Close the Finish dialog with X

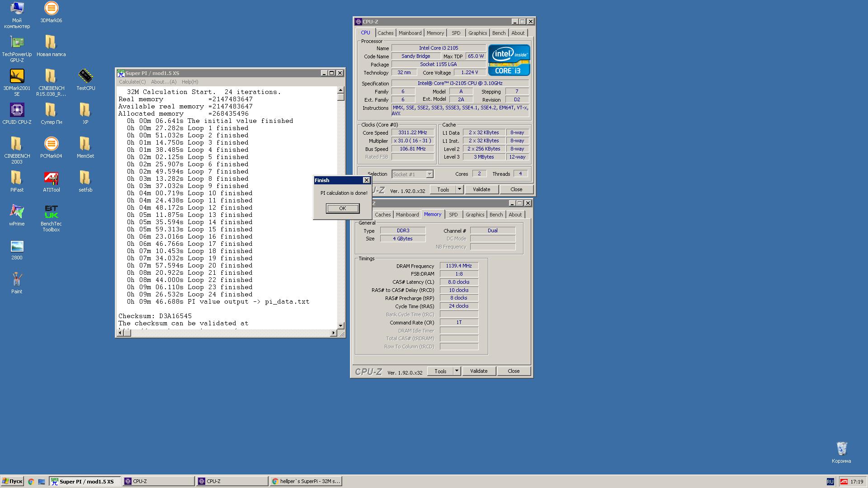[x=367, y=180]
